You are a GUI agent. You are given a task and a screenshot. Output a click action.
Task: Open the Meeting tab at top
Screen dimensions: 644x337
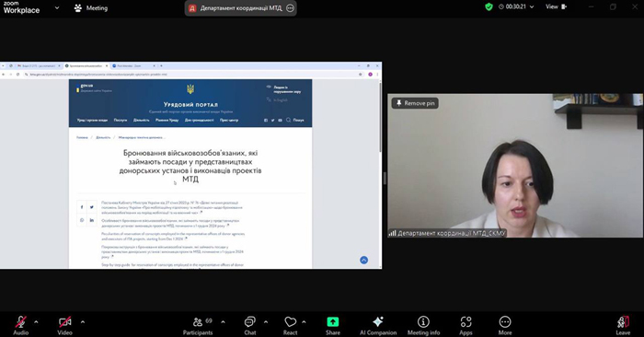coord(91,7)
